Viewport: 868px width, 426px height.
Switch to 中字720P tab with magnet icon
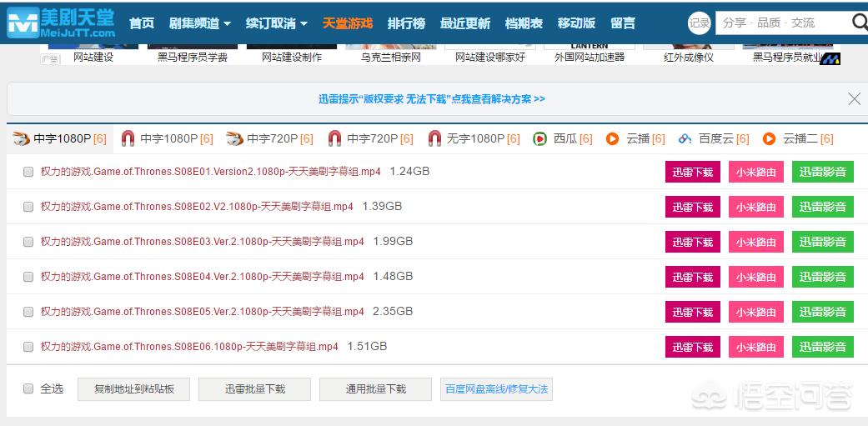coord(369,139)
